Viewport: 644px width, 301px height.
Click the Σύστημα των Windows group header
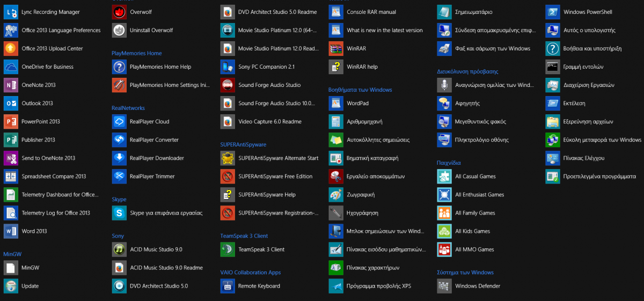pos(465,272)
